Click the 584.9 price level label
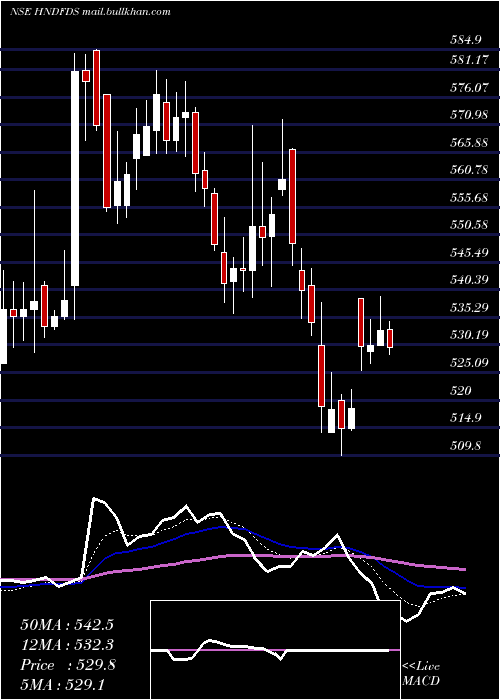 click(x=465, y=40)
